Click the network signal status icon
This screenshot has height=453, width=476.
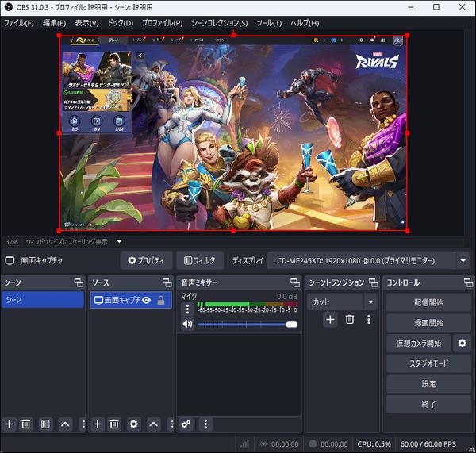[x=244, y=444]
